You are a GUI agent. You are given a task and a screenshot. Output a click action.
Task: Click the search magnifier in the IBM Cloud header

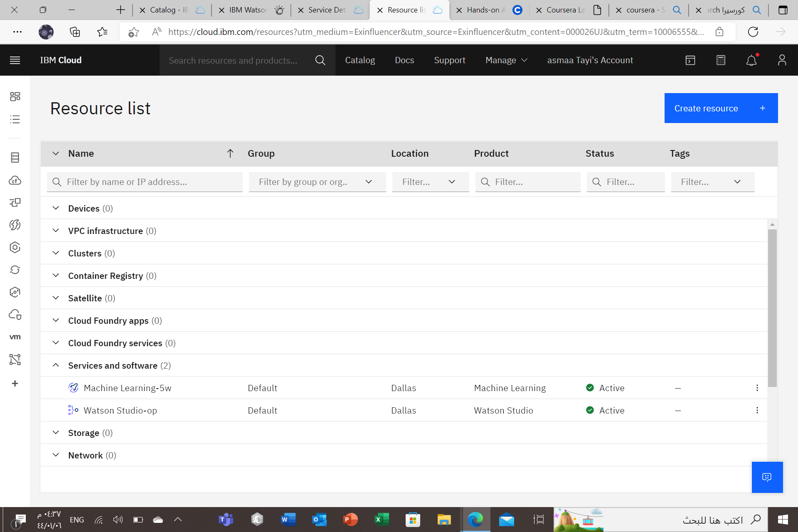click(x=320, y=60)
